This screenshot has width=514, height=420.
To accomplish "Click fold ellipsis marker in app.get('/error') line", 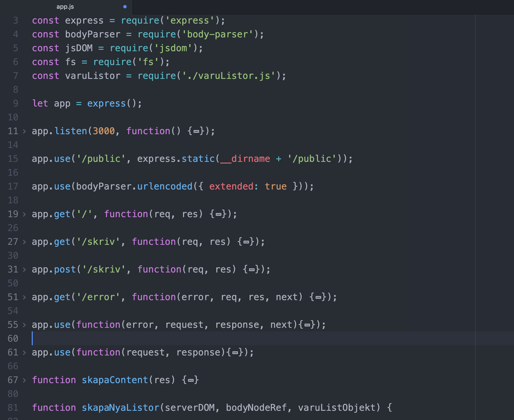I will click(318, 298).
